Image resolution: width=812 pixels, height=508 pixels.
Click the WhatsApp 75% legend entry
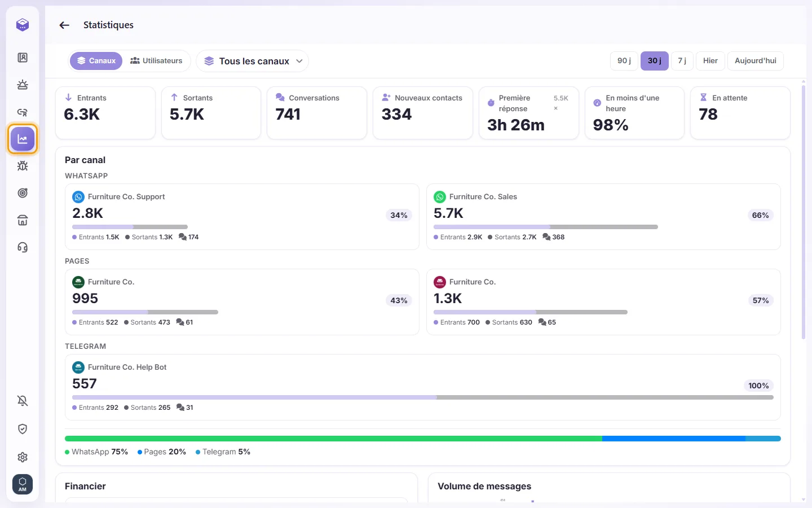point(96,452)
